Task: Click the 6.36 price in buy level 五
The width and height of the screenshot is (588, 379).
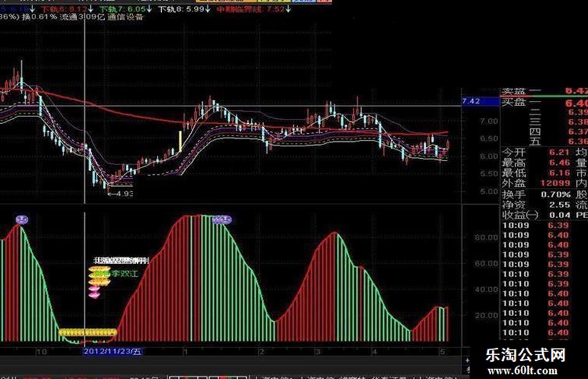Action: 577,141
